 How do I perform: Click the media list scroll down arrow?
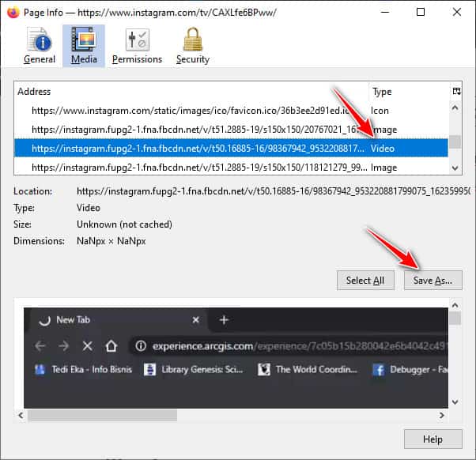[455, 168]
